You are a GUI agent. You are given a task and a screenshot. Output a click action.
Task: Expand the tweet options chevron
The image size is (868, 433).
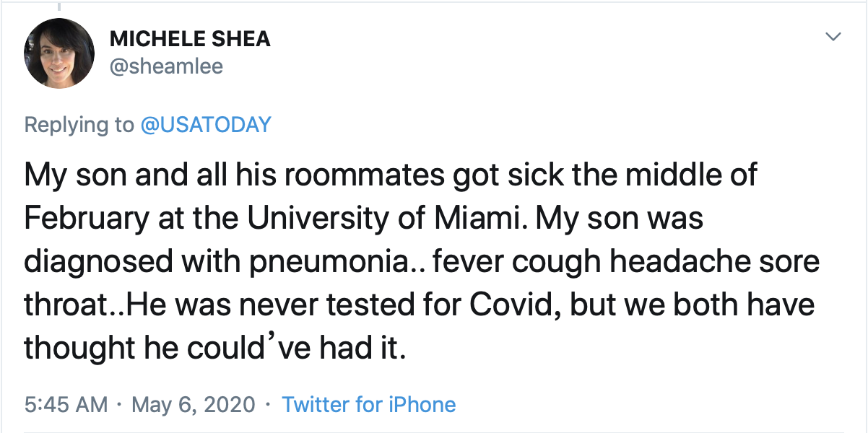(x=833, y=37)
